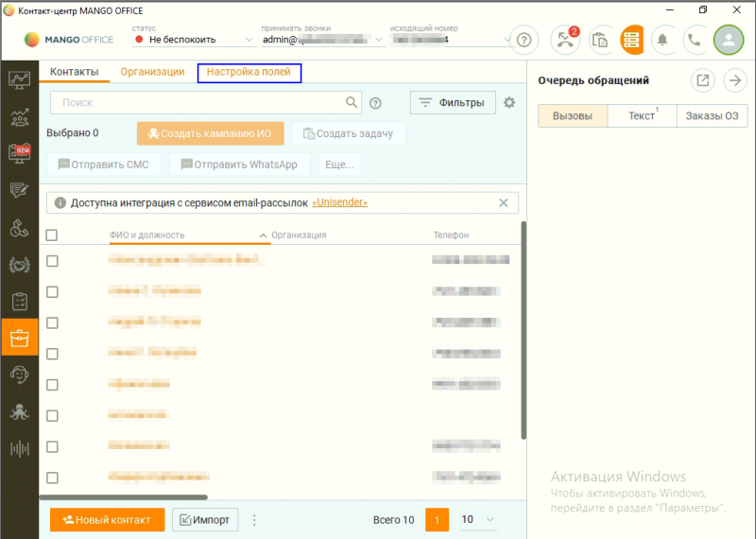Open the missed calls icon with badge
Screen dimensions: 756x539
click(x=566, y=40)
